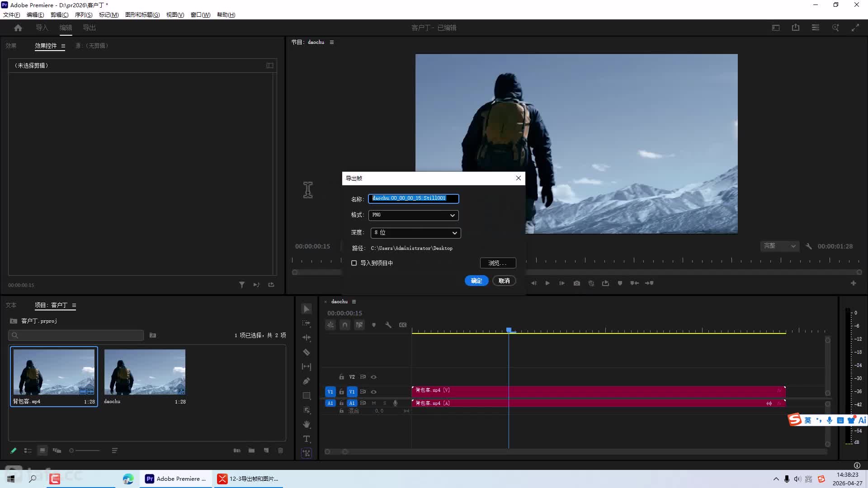Click the Quick Export icon in header
The image size is (868, 488).
pyautogui.click(x=796, y=28)
